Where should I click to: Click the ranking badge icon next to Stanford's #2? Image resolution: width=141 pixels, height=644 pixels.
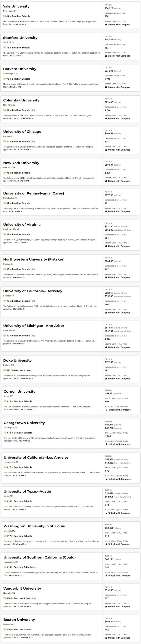pyautogui.click(x=4, y=47)
